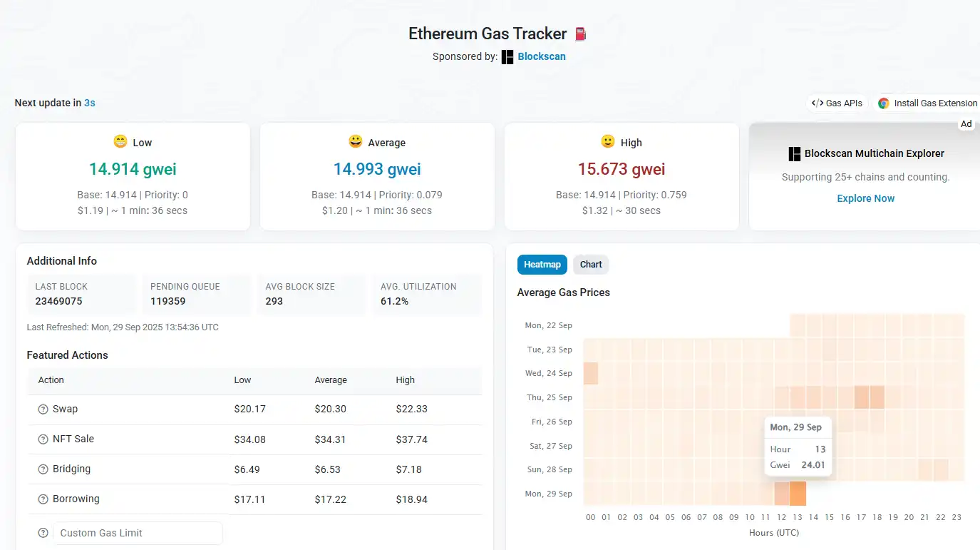Image resolution: width=980 pixels, height=550 pixels.
Task: Click the 15.673 gwei High price
Action: pyautogui.click(x=621, y=170)
